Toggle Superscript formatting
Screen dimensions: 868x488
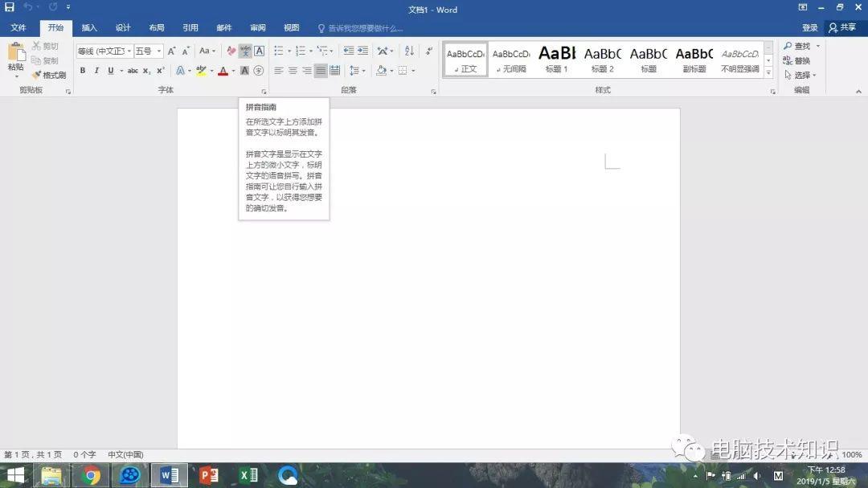coord(160,71)
